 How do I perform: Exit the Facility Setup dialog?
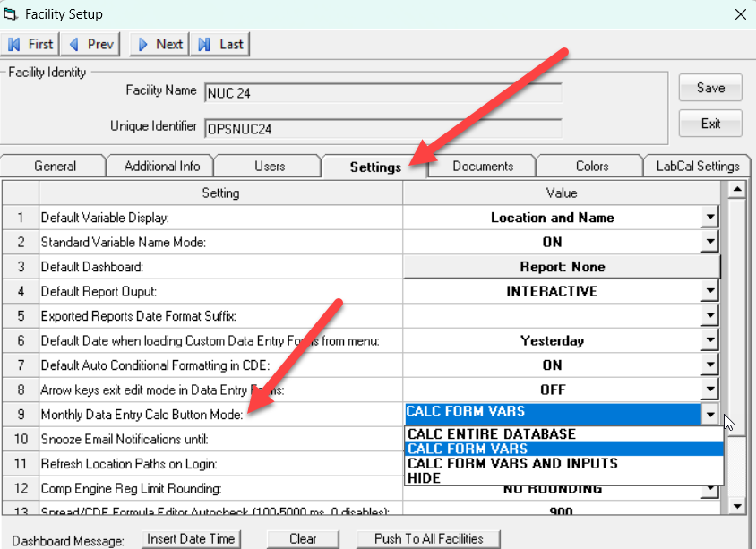point(710,124)
